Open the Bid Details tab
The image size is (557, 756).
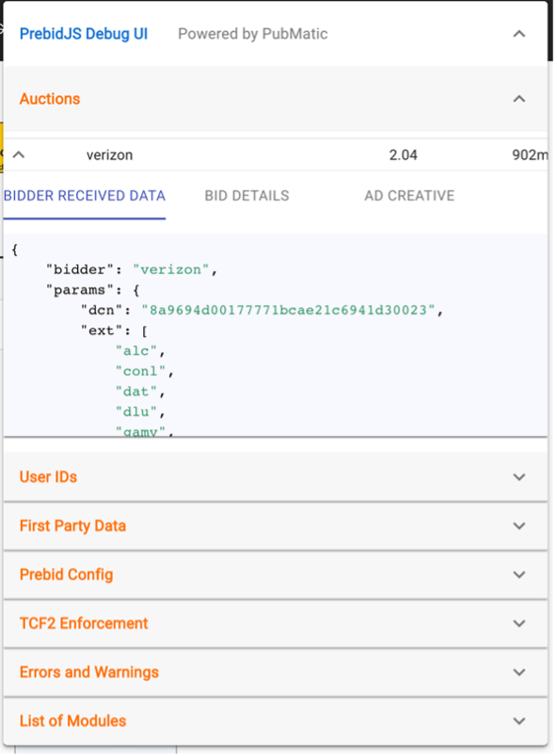(247, 196)
